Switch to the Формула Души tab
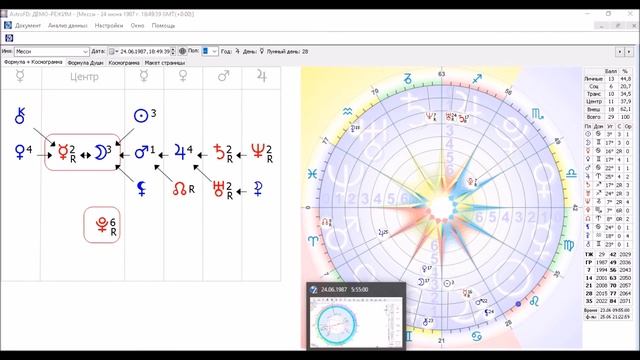 (x=85, y=63)
